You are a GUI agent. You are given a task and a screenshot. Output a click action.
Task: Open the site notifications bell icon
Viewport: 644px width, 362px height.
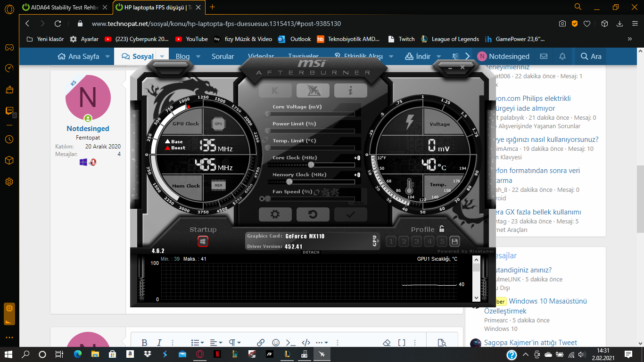pos(562,56)
